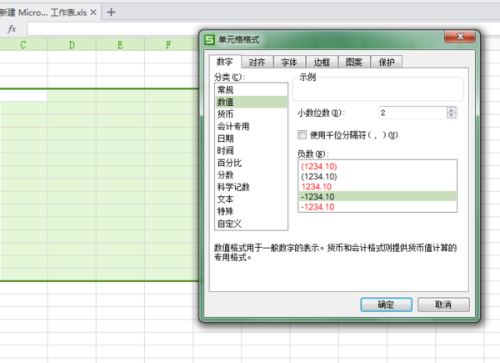Viewport: 500px width, 363px height.
Task: Choose 特殊 category
Action: coord(251,211)
